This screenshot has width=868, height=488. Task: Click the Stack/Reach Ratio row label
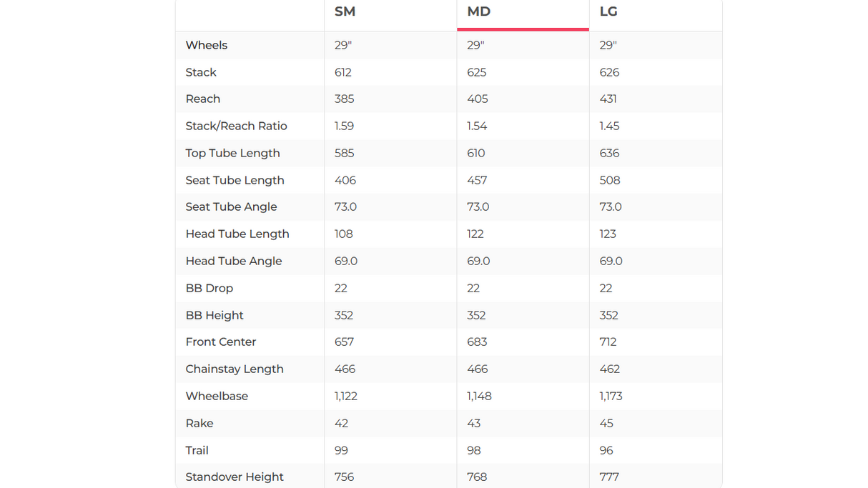coord(236,126)
